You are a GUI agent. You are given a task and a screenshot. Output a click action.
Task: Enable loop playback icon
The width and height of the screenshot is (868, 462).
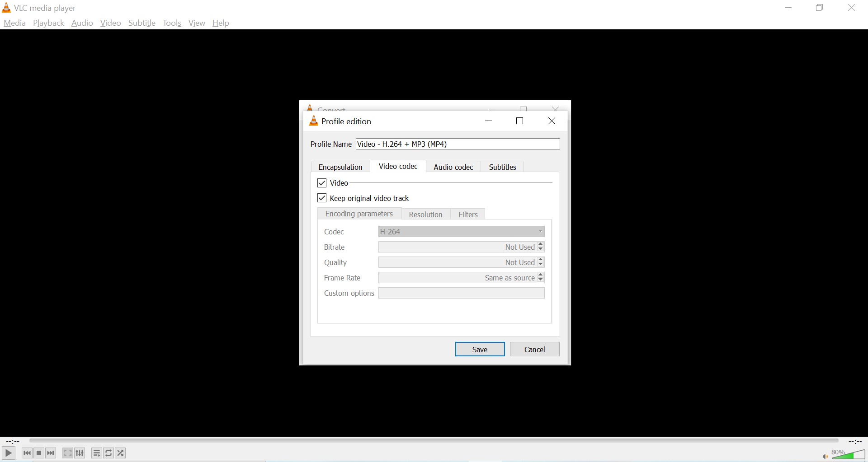108,453
